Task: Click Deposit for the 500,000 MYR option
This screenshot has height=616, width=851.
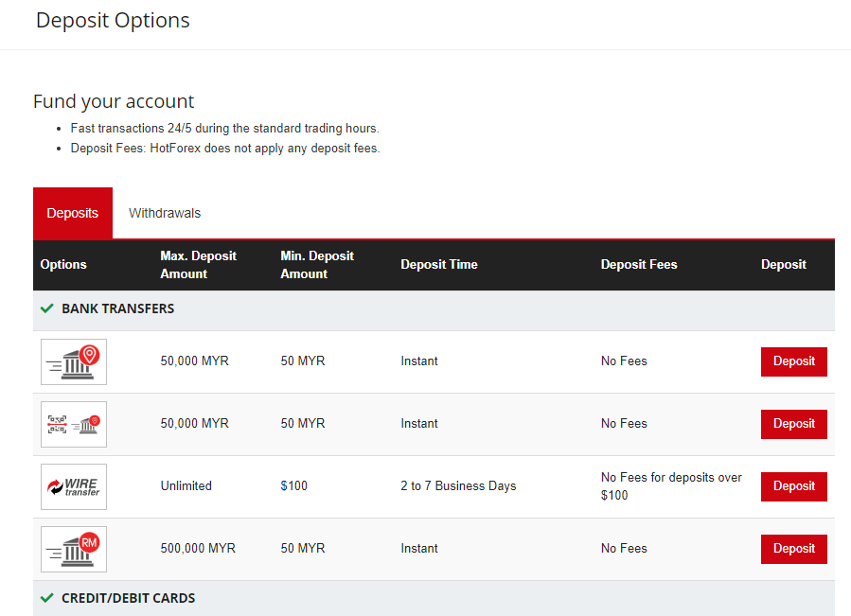Action: 794,549
